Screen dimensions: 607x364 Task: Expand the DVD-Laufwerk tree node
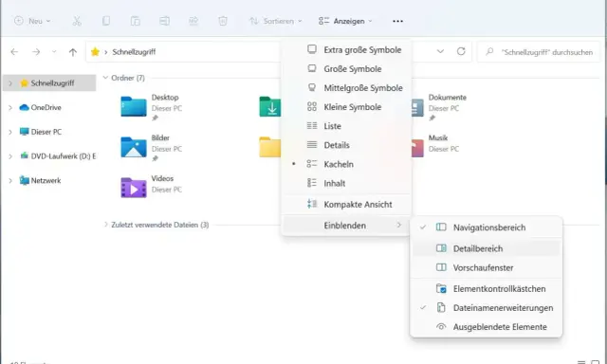click(10, 156)
